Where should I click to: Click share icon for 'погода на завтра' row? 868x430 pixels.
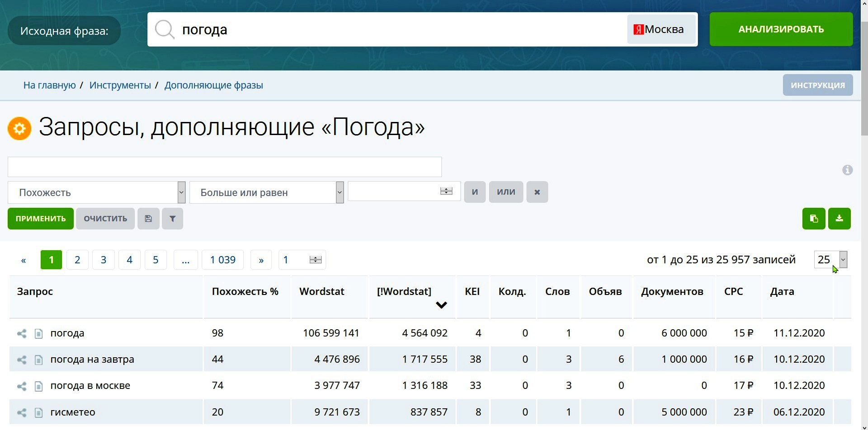[22, 360]
